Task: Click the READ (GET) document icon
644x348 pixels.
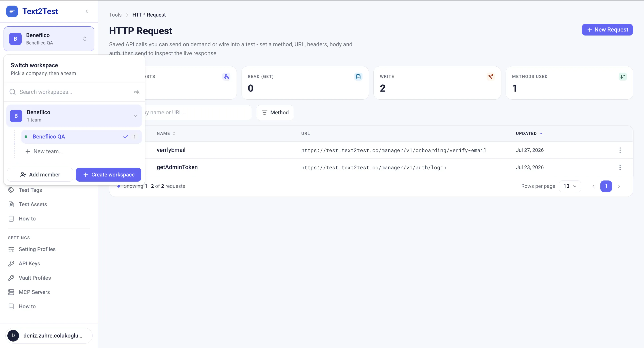Action: click(x=358, y=77)
